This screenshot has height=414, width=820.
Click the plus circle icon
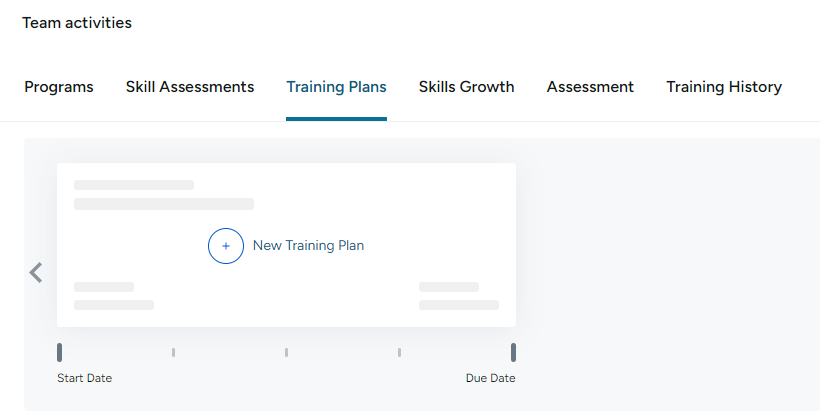point(226,246)
